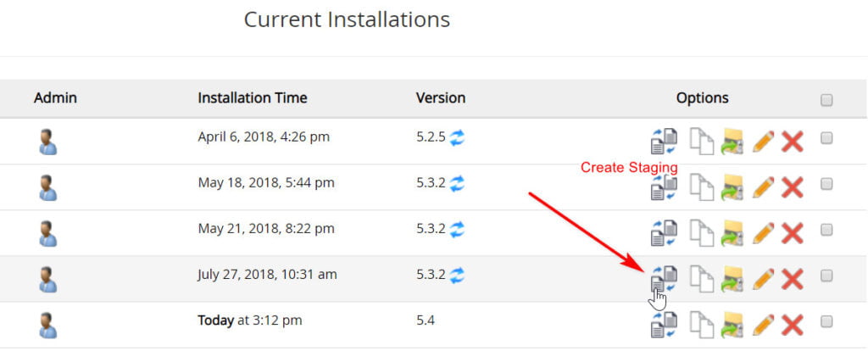Clone the April 6, 2018 installation
868x351 pixels.
click(x=701, y=142)
